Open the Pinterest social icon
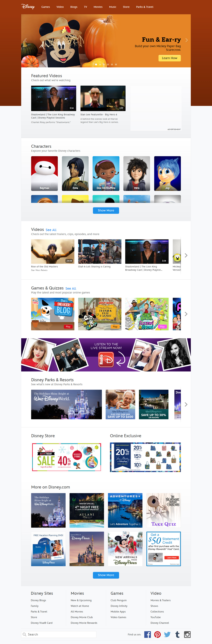 click(x=157, y=635)
